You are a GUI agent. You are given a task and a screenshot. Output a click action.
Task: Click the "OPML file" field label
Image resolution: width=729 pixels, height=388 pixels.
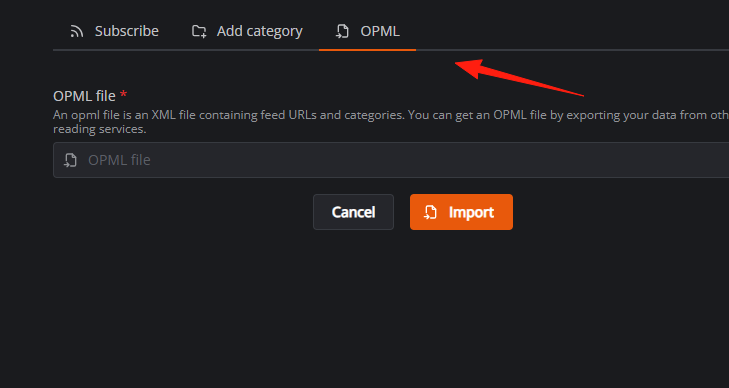tap(84, 96)
